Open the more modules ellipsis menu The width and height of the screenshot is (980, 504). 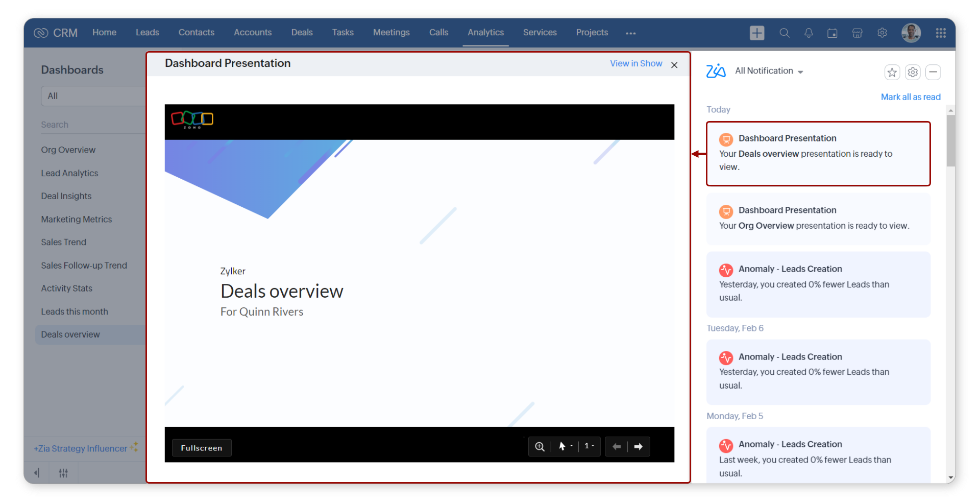630,33
